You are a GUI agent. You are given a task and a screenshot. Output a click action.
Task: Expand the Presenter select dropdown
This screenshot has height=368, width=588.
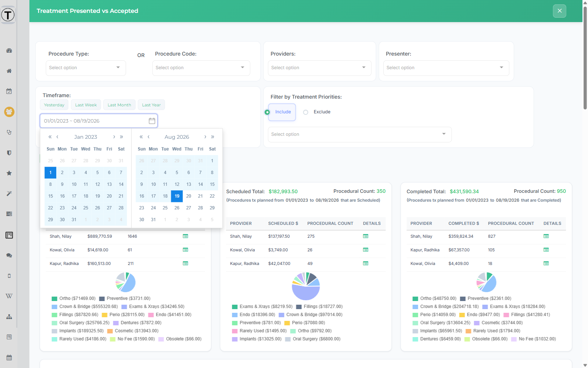click(446, 68)
